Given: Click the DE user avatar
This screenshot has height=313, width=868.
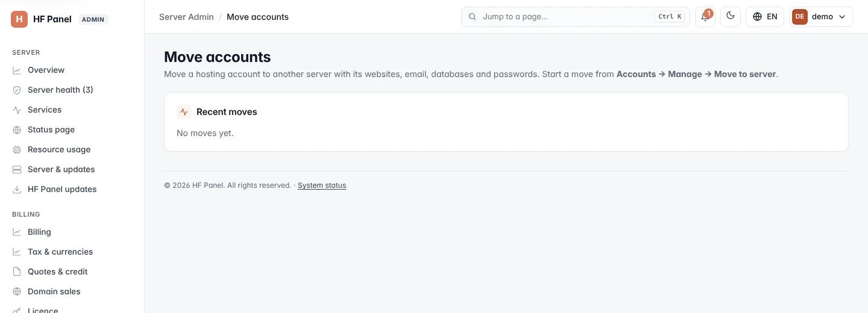Looking at the screenshot, I should pyautogui.click(x=800, y=17).
